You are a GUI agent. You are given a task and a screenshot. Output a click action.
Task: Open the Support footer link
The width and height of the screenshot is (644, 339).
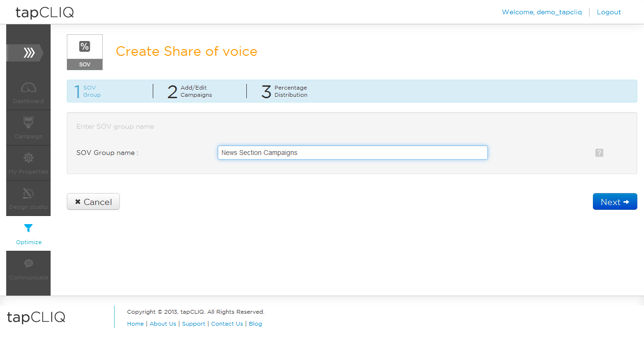click(x=193, y=324)
